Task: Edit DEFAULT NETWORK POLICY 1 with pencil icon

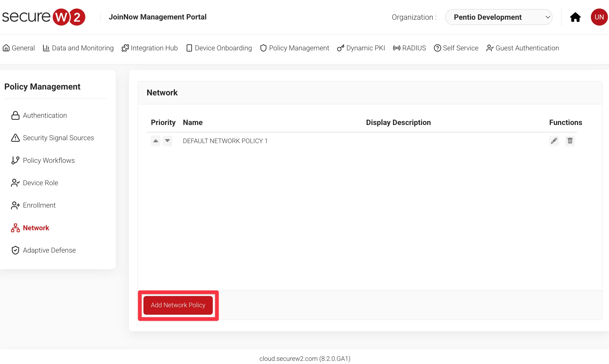Action: [554, 141]
